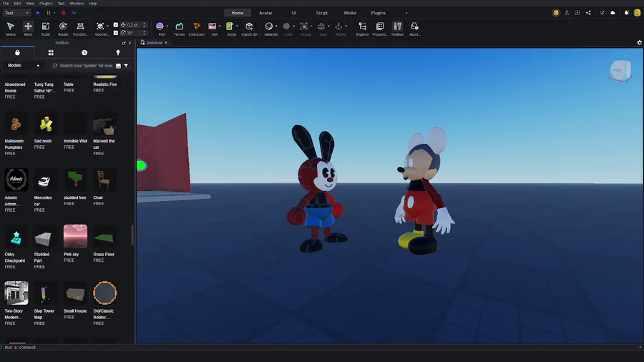The image size is (644, 362).
Task: Open the Geometry tool
Action: pyautogui.click(x=100, y=29)
